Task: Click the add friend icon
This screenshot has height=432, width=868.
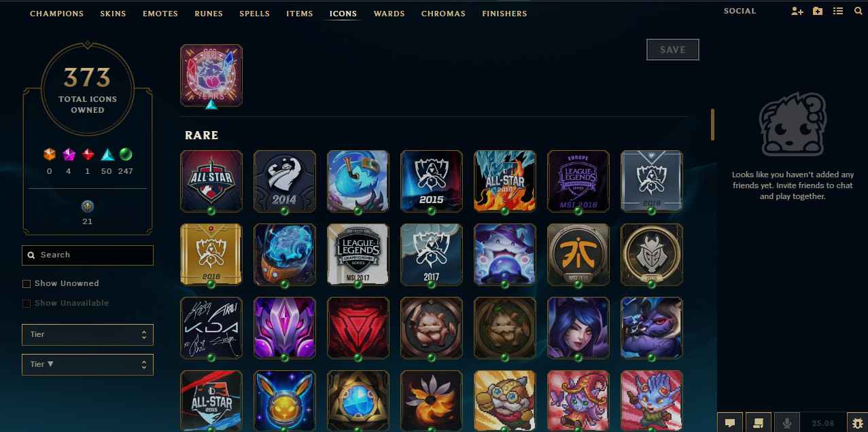Action: tap(797, 12)
